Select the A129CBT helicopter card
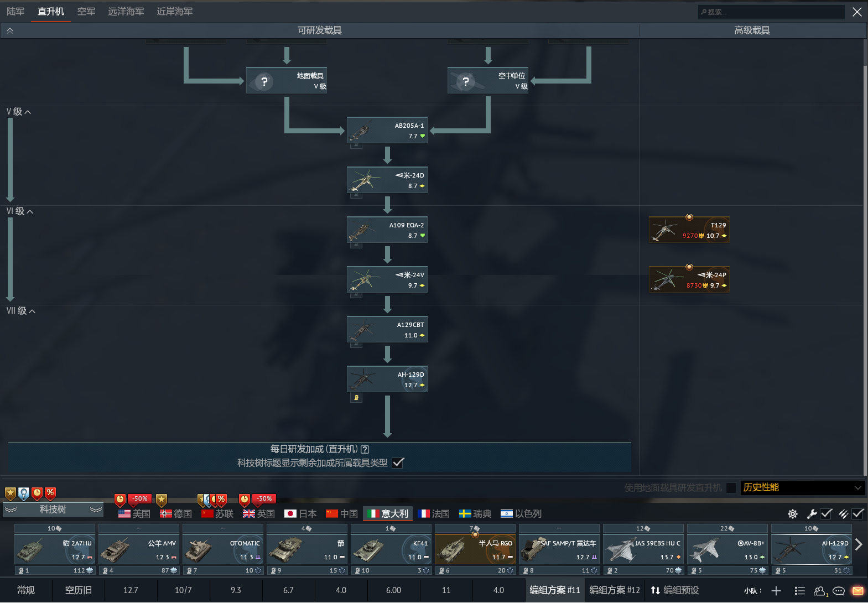 click(387, 330)
